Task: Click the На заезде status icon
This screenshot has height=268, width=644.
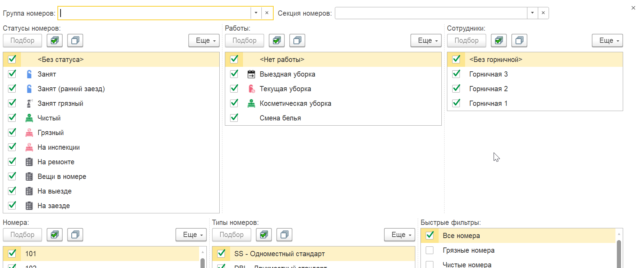Action: (x=29, y=206)
